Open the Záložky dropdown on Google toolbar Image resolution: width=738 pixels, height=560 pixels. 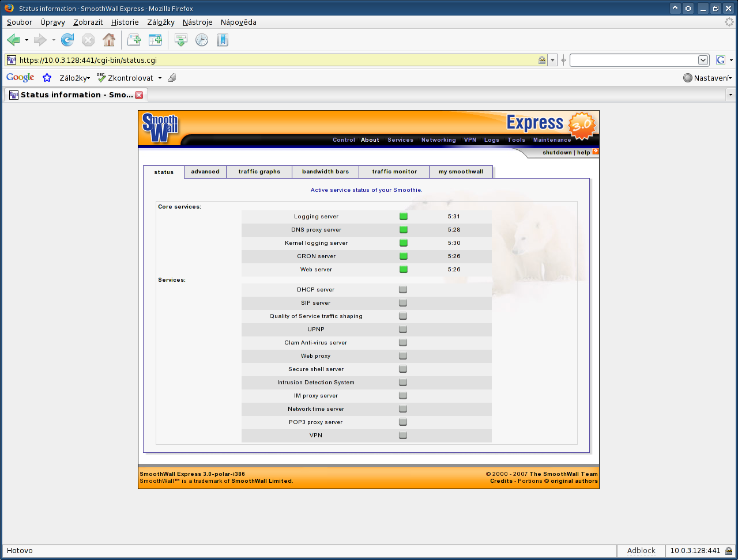74,78
